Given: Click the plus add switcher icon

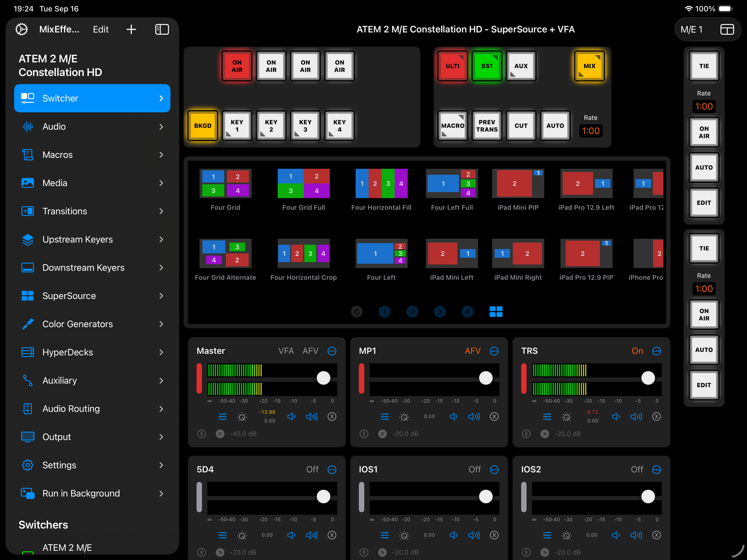Looking at the screenshot, I should [x=131, y=29].
